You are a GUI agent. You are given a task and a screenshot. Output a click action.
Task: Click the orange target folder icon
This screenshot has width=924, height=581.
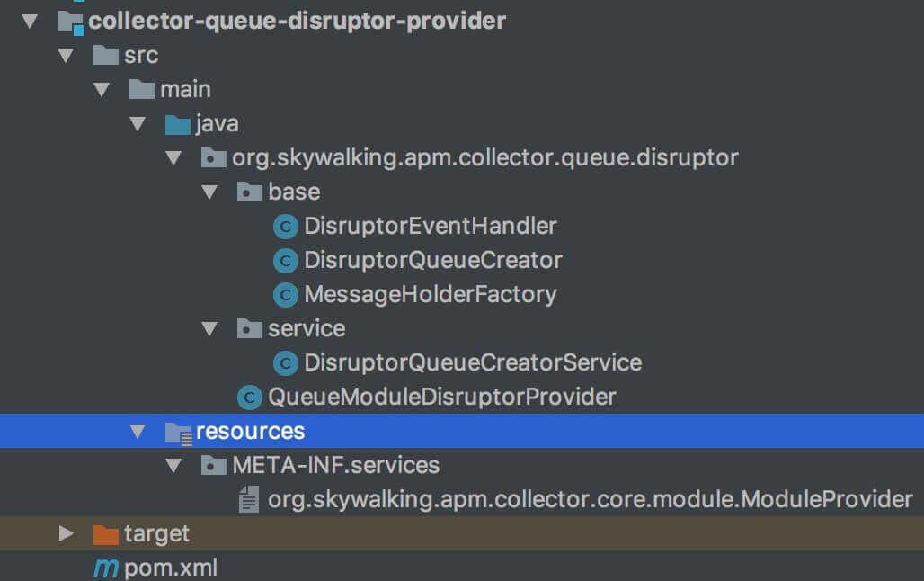click(x=106, y=534)
